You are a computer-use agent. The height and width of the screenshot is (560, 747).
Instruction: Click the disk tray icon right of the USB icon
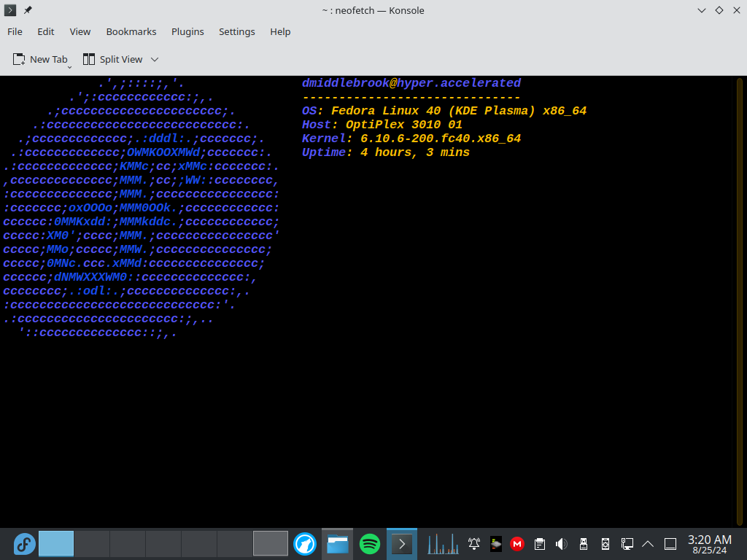605,543
